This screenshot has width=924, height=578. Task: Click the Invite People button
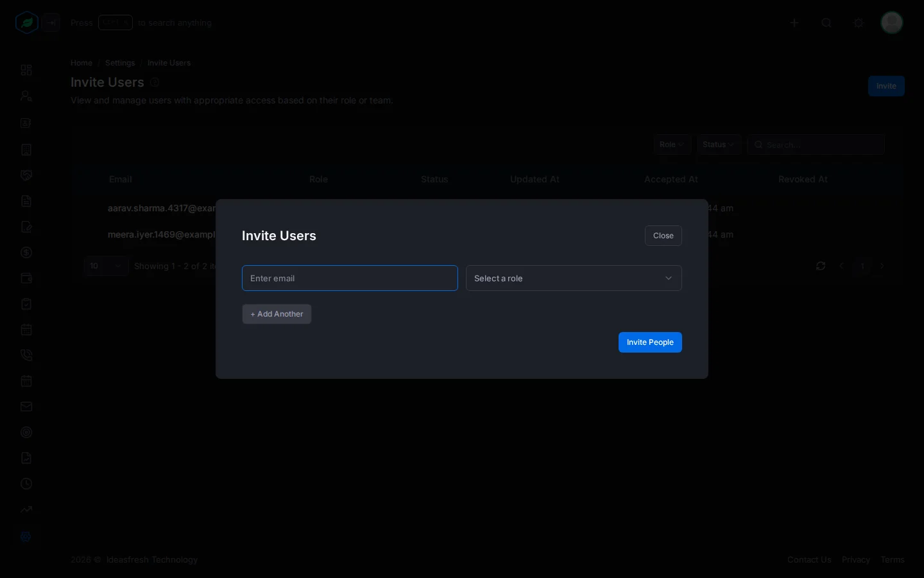point(650,342)
